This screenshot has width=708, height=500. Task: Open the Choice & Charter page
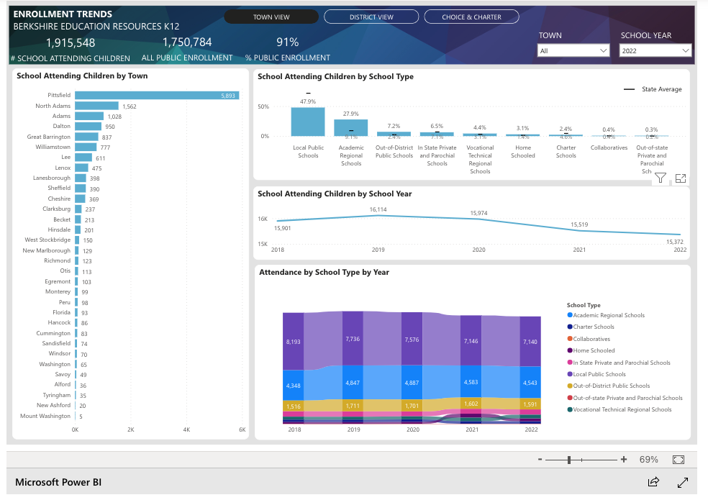(471, 17)
